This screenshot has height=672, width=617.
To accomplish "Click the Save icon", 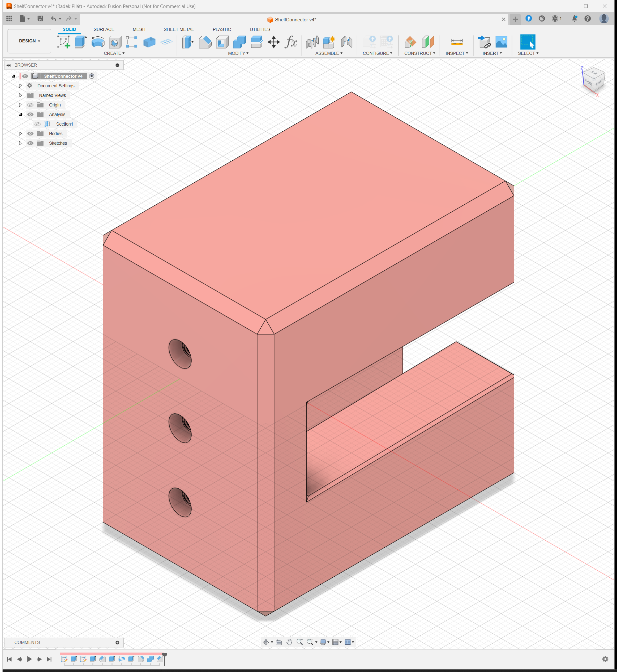I will pos(40,19).
